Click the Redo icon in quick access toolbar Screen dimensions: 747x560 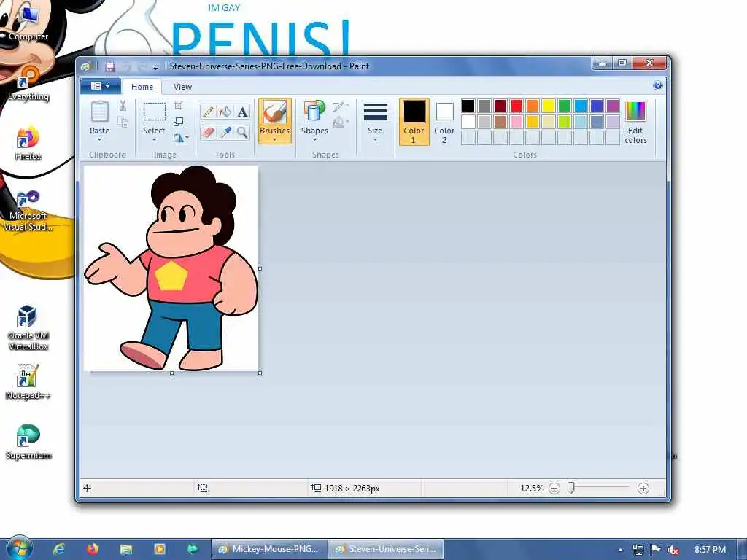click(142, 66)
